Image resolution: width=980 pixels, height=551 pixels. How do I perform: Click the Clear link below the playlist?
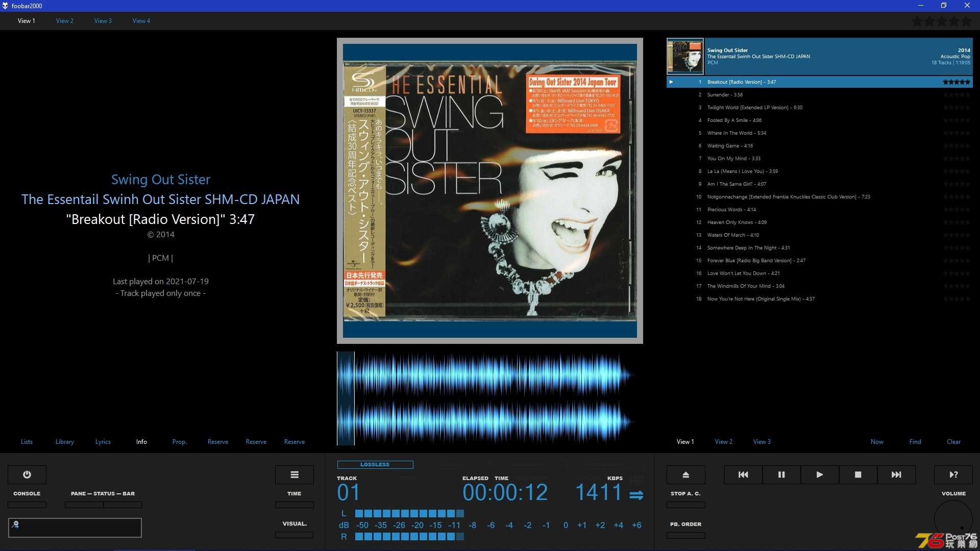953,442
